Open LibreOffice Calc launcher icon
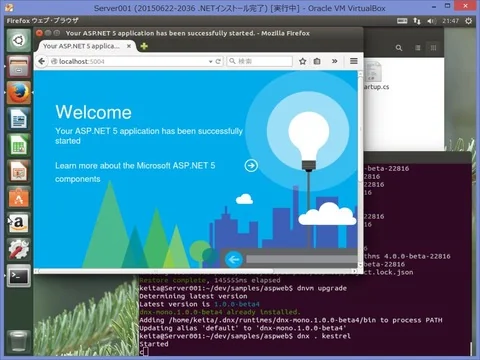 point(18,145)
